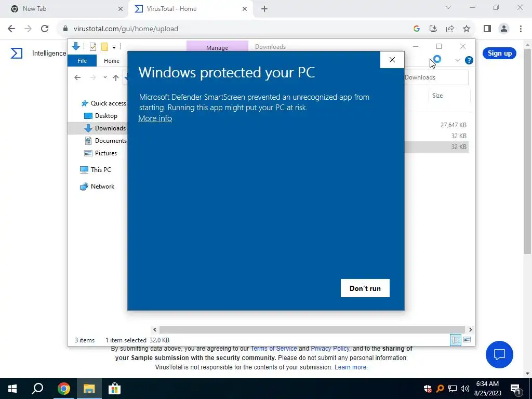Click the Size column header
This screenshot has width=532, height=399.
(x=437, y=96)
